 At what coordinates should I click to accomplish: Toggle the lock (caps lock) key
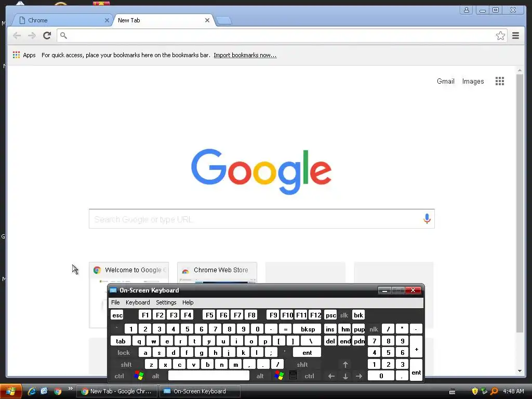click(124, 353)
